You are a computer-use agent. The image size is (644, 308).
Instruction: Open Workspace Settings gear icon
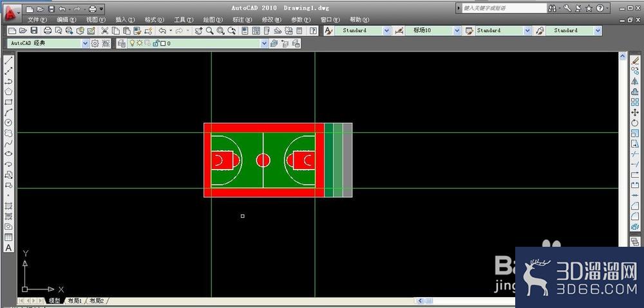[95, 43]
